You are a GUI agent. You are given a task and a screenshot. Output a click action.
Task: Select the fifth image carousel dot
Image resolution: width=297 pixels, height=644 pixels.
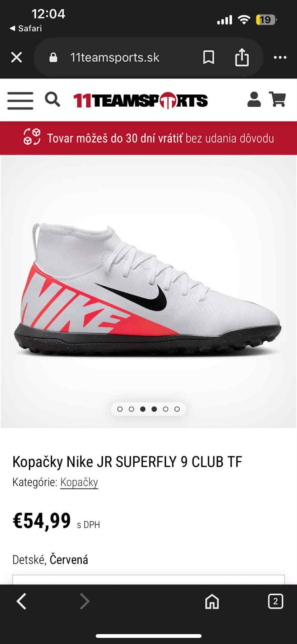click(x=166, y=409)
